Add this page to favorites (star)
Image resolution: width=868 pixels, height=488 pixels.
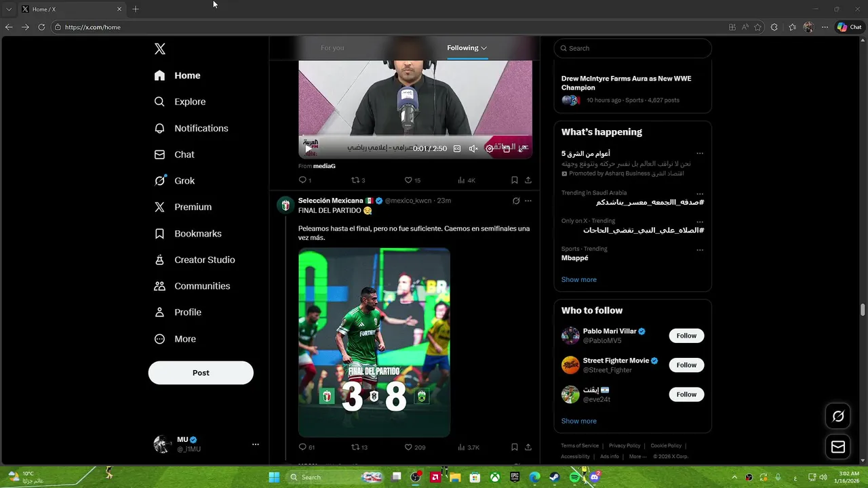coord(757,27)
